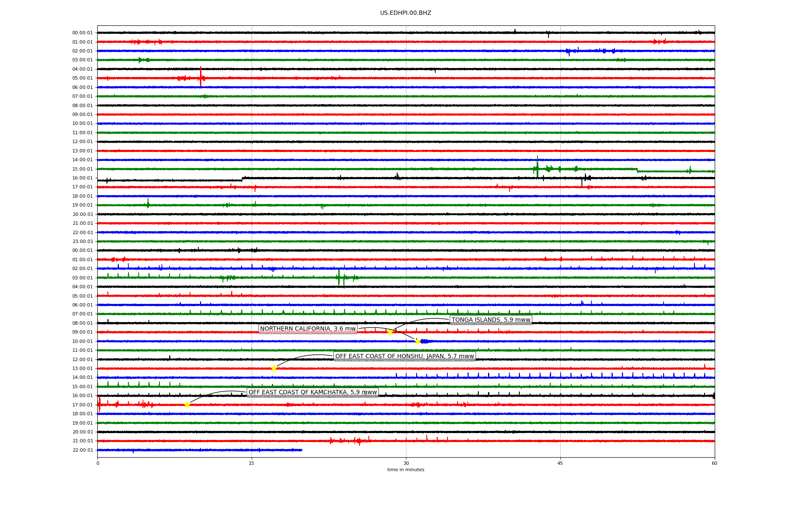This screenshot has width=812, height=508.
Task: Click the US.EDHPI.00.BHZ plot title
Action: pos(406,13)
